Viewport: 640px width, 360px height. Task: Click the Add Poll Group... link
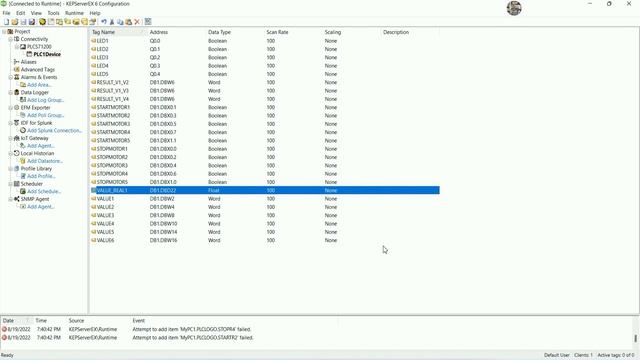[46, 115]
